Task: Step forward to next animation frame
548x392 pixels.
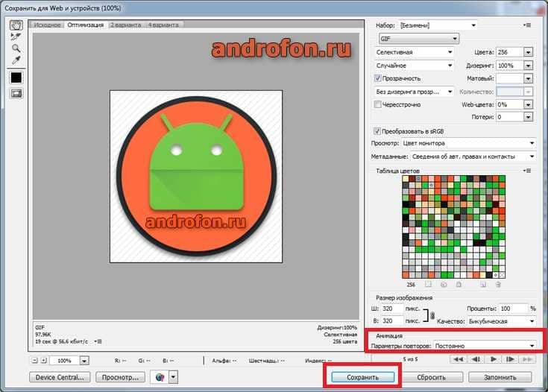Action: [510, 359]
